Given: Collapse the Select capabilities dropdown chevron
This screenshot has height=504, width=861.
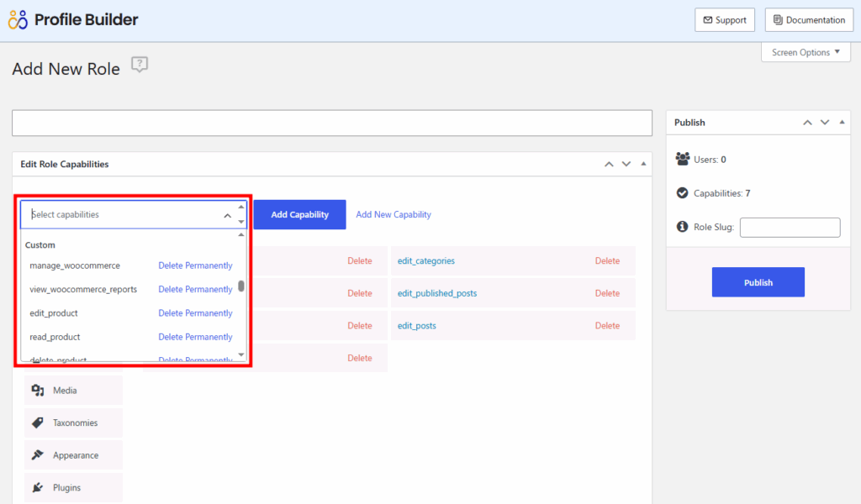Looking at the screenshot, I should tap(227, 216).
